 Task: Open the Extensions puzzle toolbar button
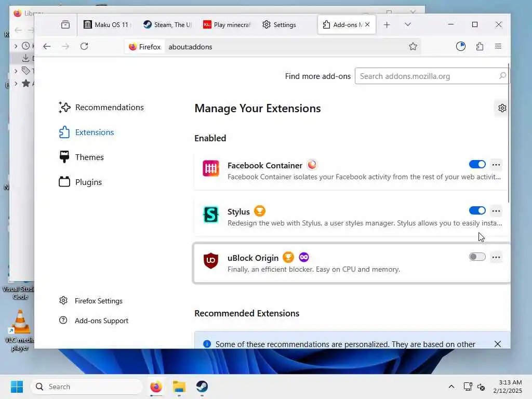click(480, 46)
